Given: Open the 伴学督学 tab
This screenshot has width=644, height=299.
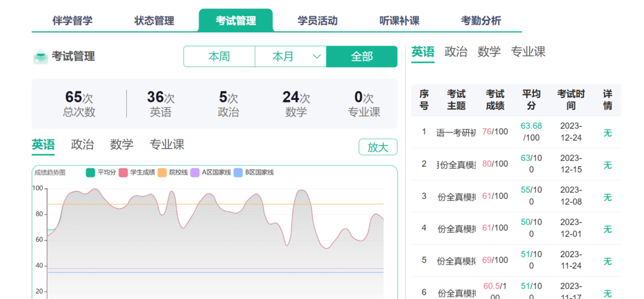Looking at the screenshot, I should (x=72, y=21).
